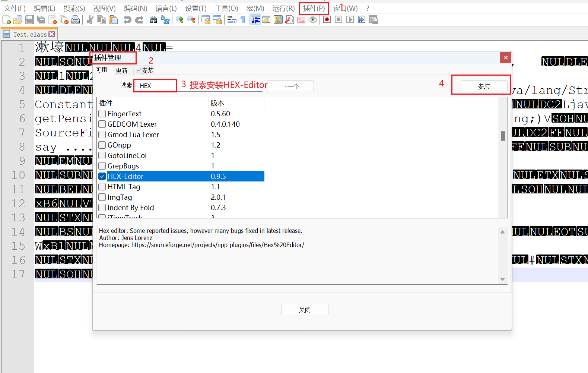Click the Zoom Out magnifier icon

tap(191, 20)
